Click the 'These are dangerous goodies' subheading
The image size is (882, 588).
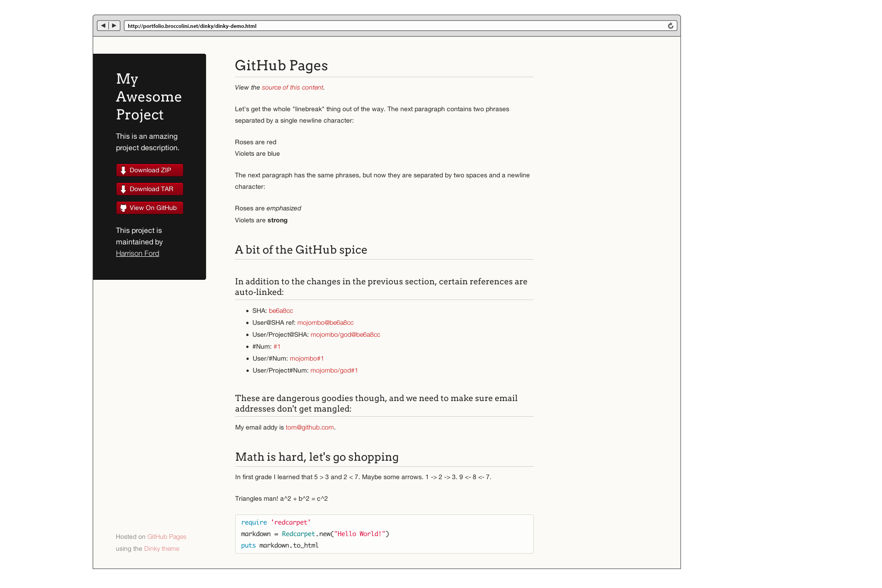tap(376, 403)
